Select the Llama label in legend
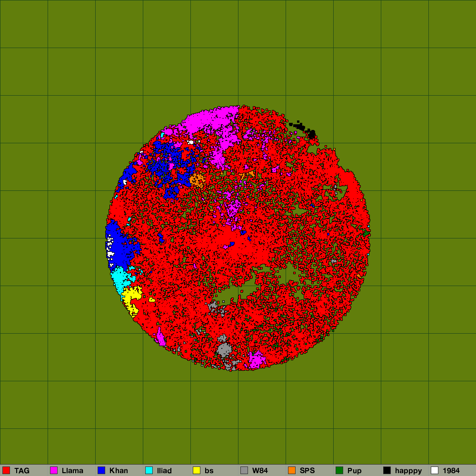 pyautogui.click(x=72, y=471)
